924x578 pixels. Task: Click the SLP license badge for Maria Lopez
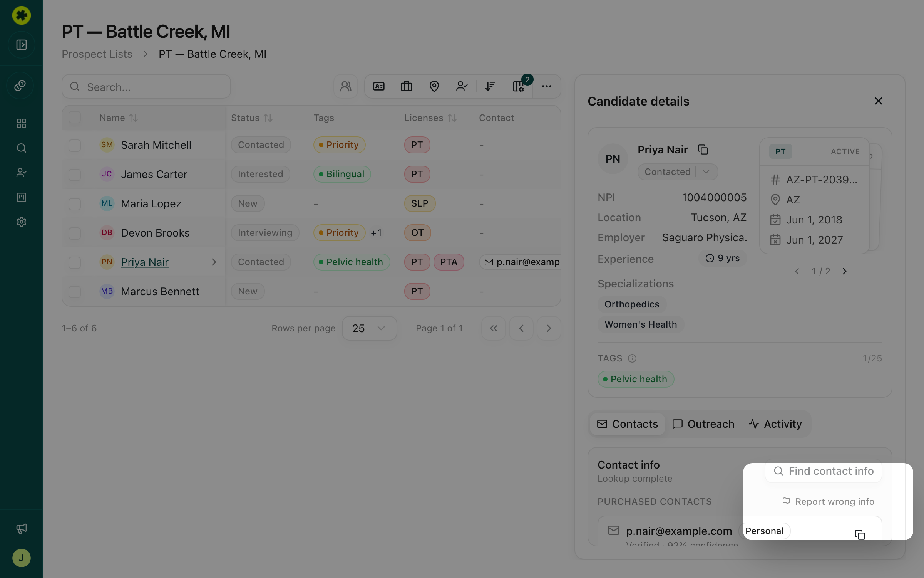[x=420, y=203]
